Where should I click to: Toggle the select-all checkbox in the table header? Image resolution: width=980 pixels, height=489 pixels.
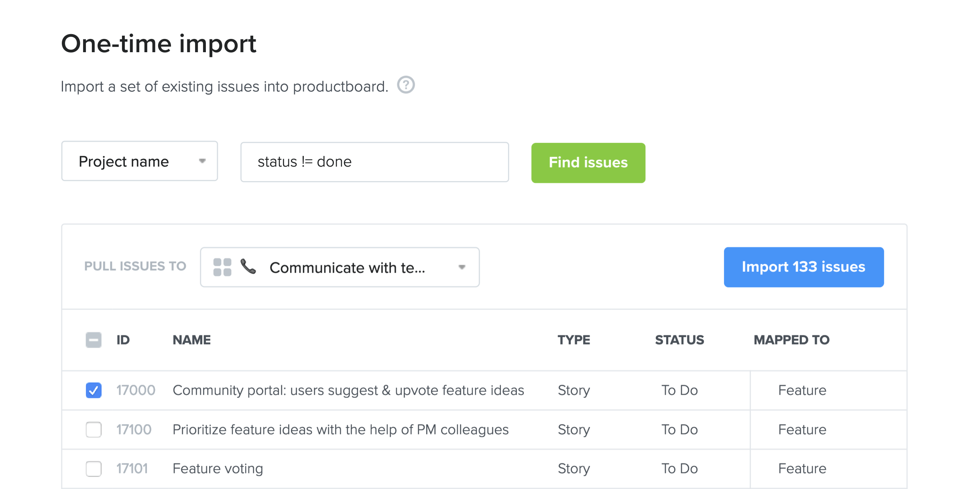click(x=94, y=340)
